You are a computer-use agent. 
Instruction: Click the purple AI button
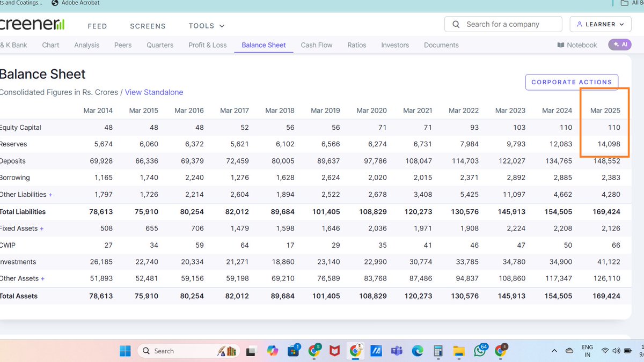(x=619, y=45)
